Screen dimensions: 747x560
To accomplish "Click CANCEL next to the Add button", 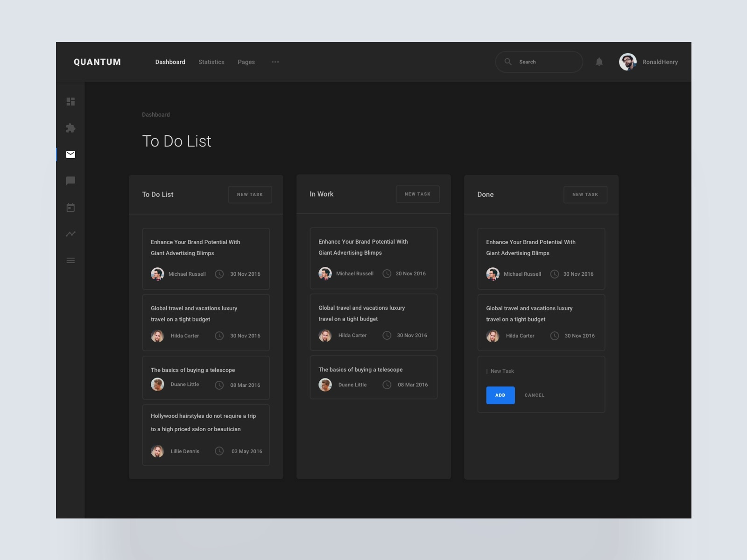I will (534, 395).
